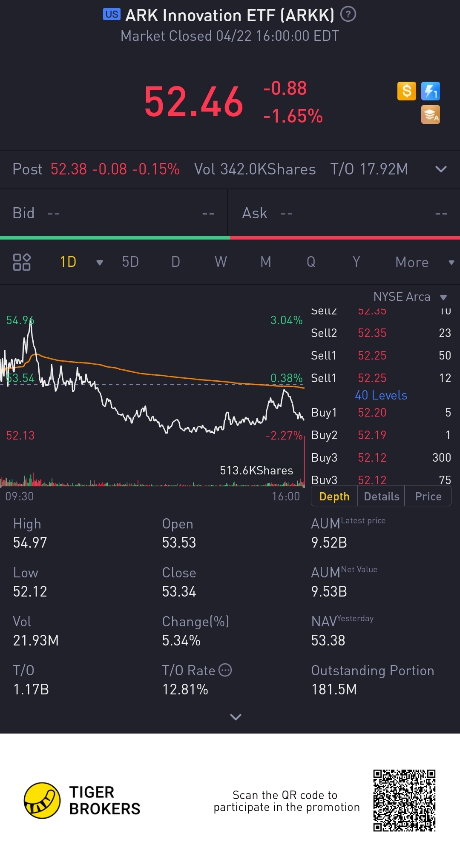Tap the Low value 52.12
The height and width of the screenshot is (868, 460).
(x=30, y=591)
